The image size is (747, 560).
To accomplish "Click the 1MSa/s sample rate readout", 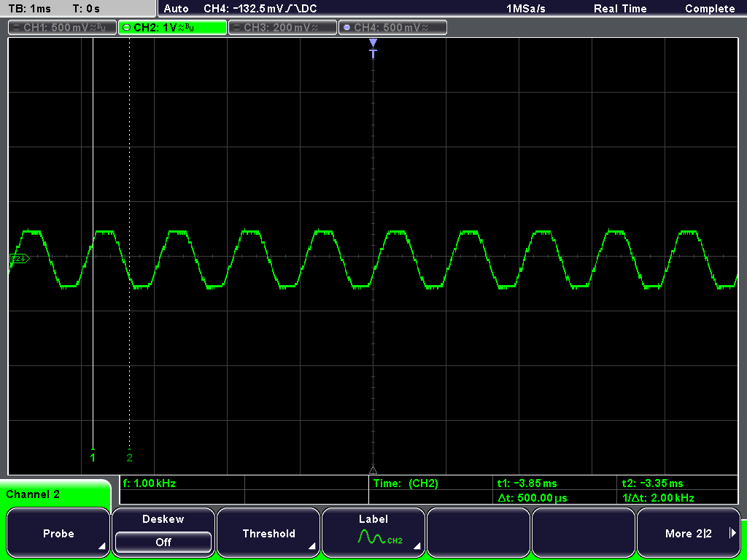I will pos(525,9).
